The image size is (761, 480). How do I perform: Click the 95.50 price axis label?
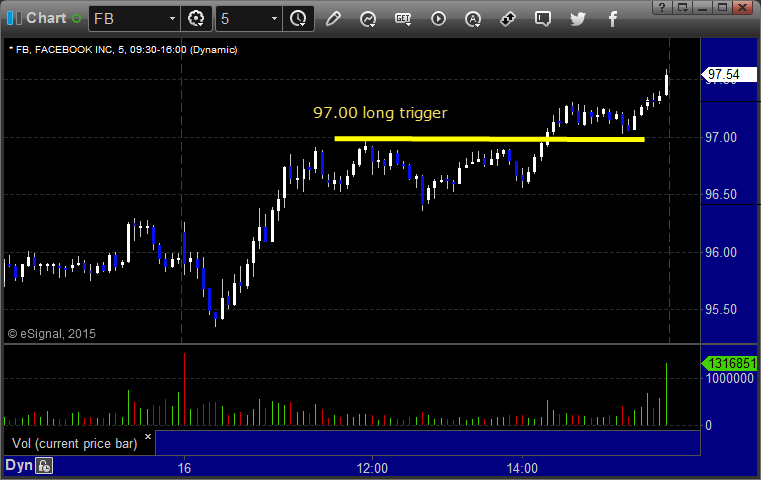pos(721,310)
